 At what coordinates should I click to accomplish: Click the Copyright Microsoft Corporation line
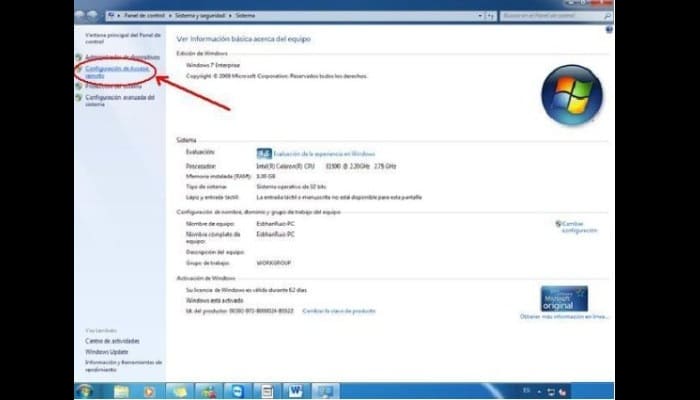pos(277,76)
